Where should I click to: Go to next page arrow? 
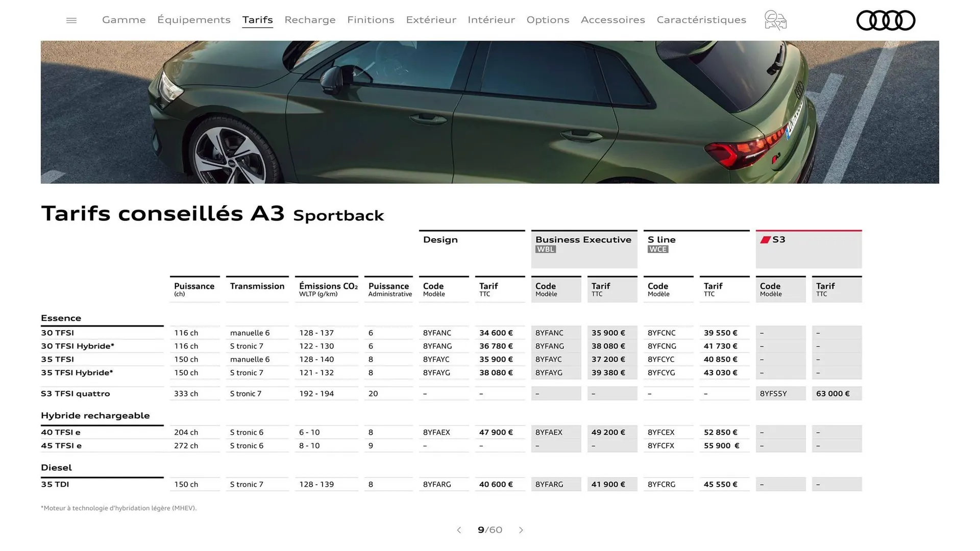(521, 530)
